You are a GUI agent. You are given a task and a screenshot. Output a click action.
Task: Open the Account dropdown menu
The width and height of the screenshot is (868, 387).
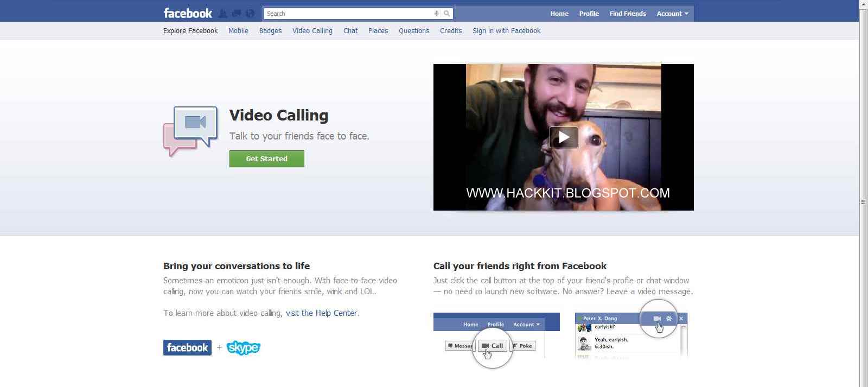(672, 14)
